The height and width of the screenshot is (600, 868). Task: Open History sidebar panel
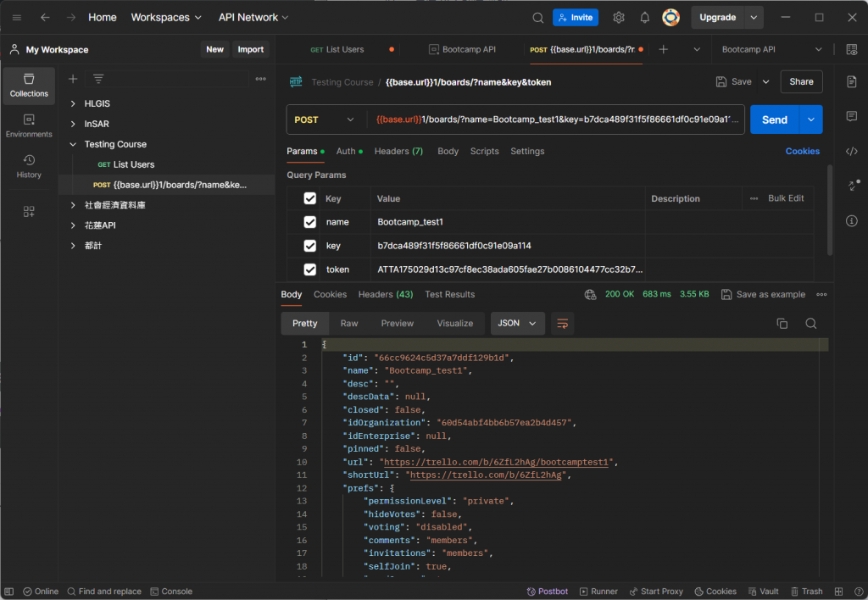29,166
